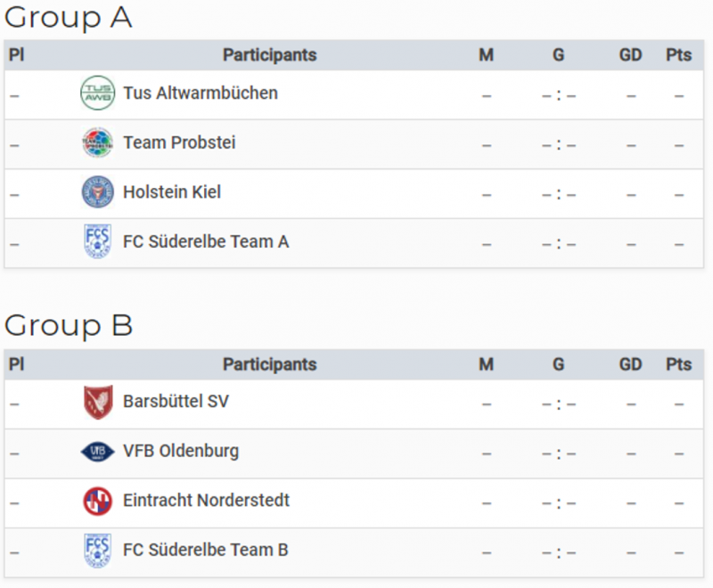
Task: Click the Tus Altwarmbüchen club logo
Action: click(x=97, y=93)
